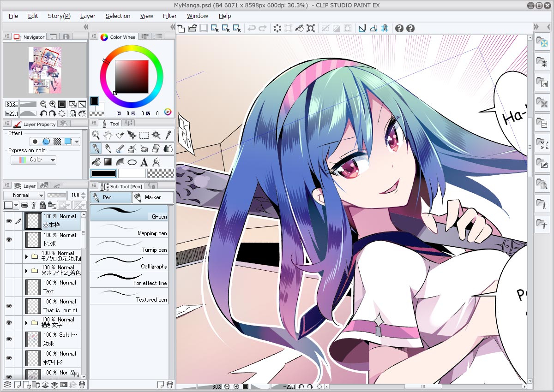Select the Eraser tool in Tool palette

click(156, 148)
